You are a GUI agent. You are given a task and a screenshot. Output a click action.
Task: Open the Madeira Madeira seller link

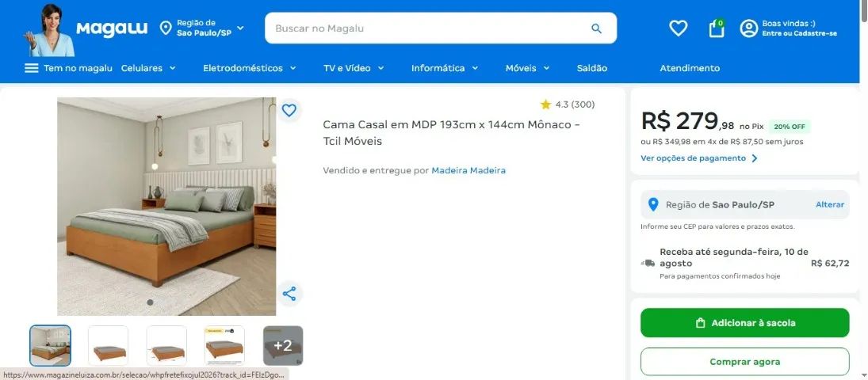coord(468,170)
